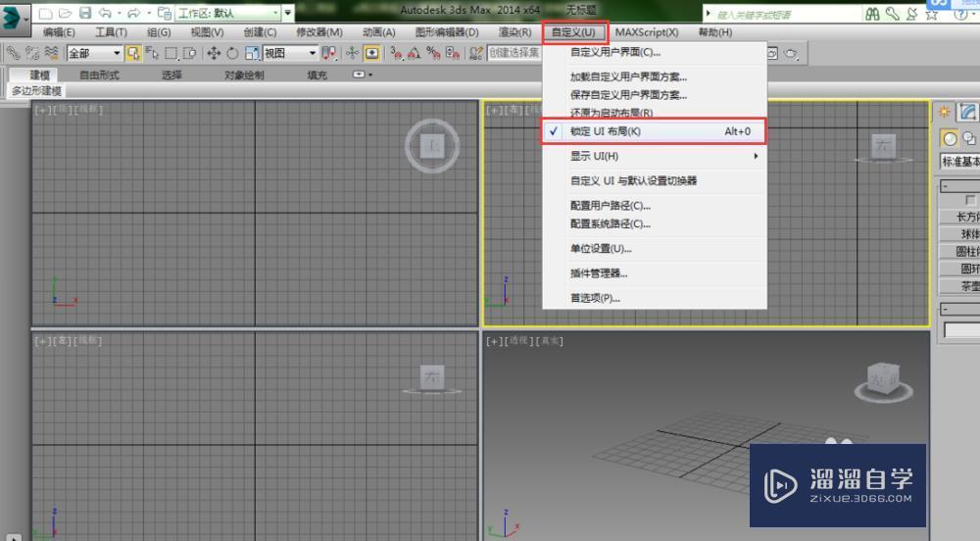
Task: Click the 长方体 box primitive button
Action: 960,217
